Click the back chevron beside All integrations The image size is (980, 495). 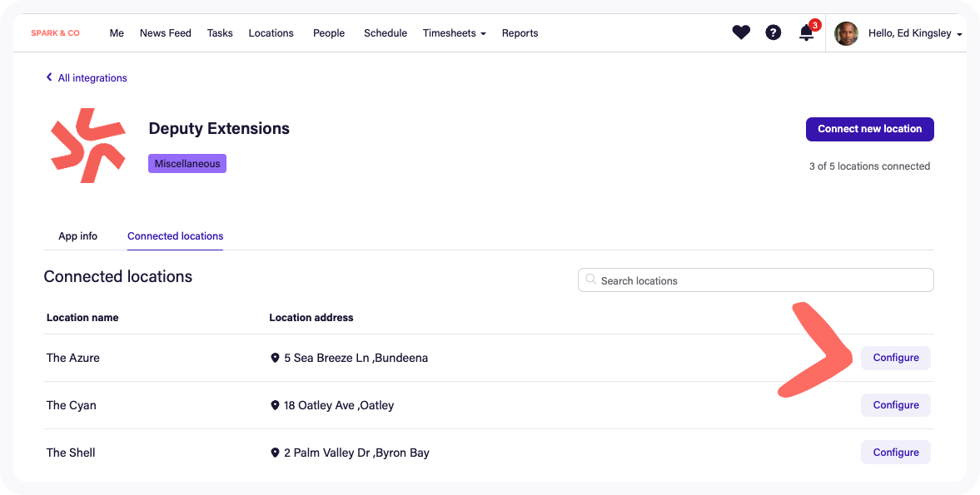pos(49,77)
